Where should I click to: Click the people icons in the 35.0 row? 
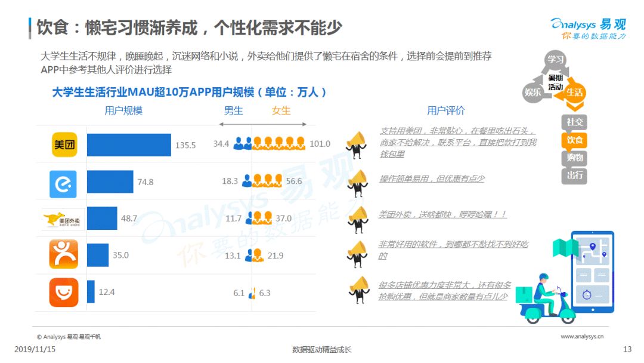(x=254, y=256)
